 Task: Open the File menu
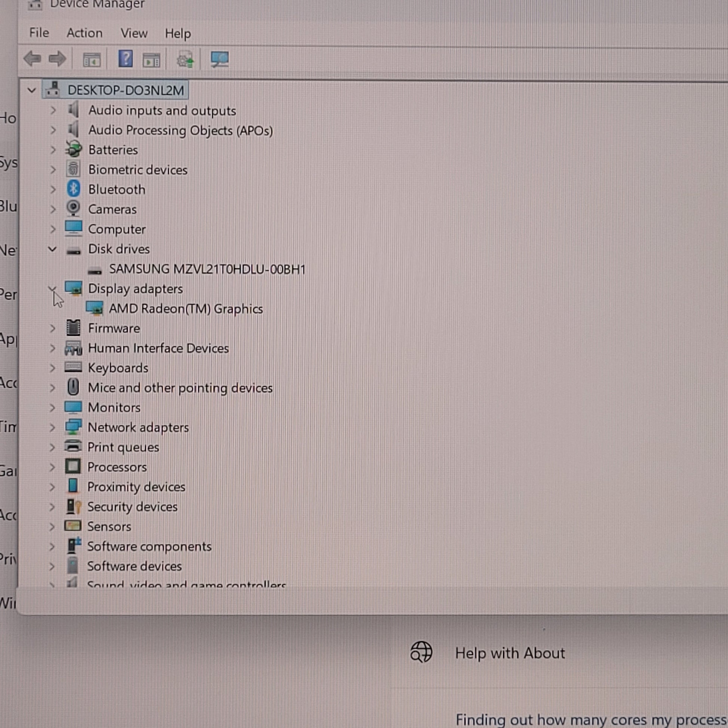[x=39, y=33]
